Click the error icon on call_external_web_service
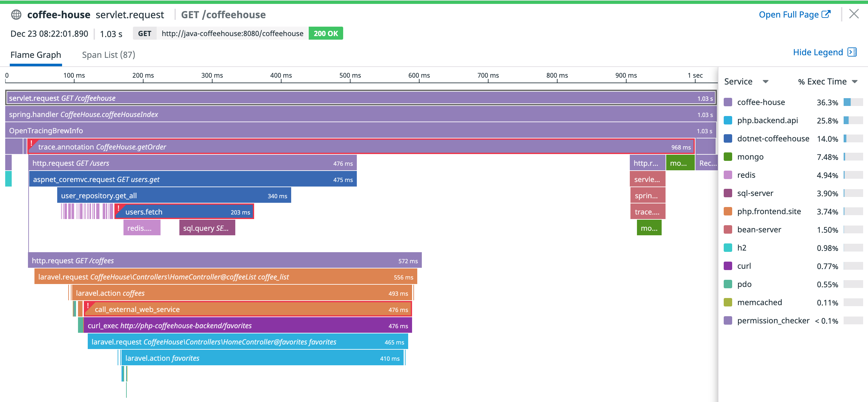Viewport: 868px width, 402px height. coord(88,306)
